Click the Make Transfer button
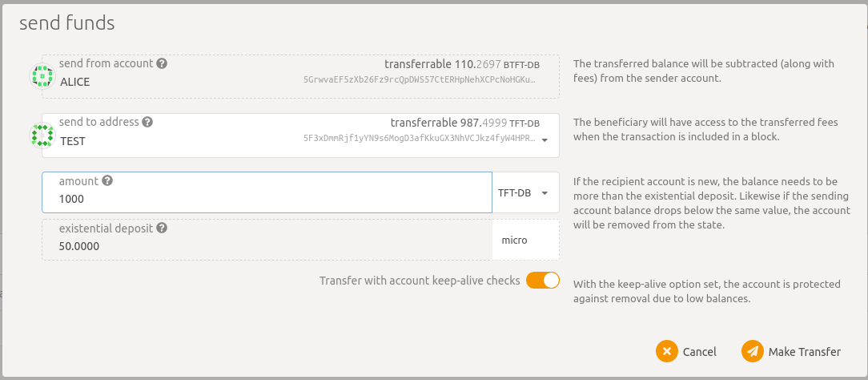Viewport: 868px width, 380px height. coord(792,351)
